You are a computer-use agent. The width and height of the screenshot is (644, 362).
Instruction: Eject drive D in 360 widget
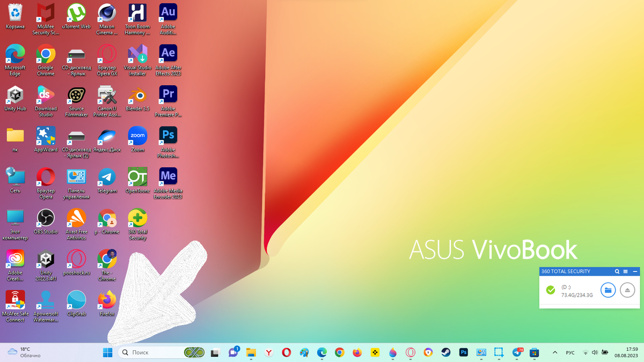pos(627,290)
